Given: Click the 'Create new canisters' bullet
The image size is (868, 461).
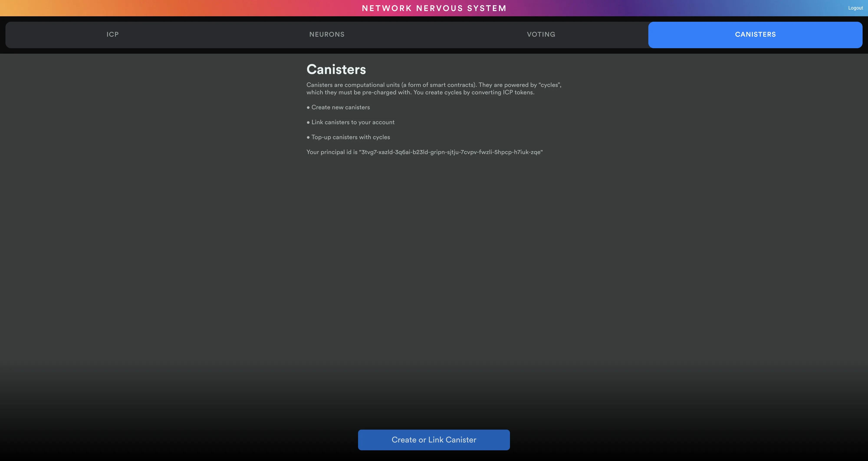Looking at the screenshot, I should [x=338, y=107].
